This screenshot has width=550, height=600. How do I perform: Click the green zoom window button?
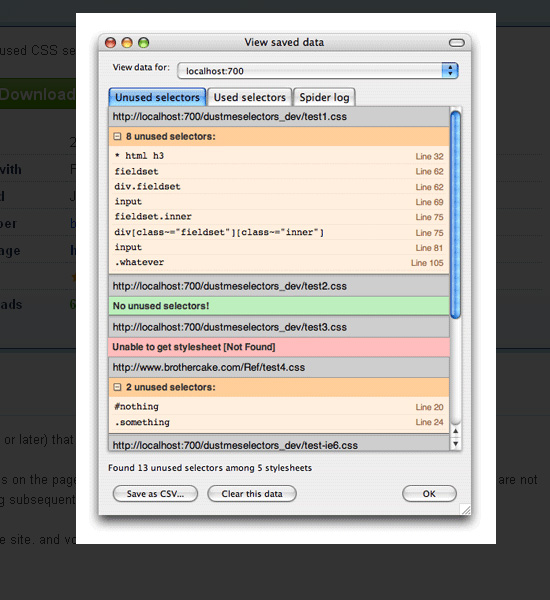(x=144, y=42)
